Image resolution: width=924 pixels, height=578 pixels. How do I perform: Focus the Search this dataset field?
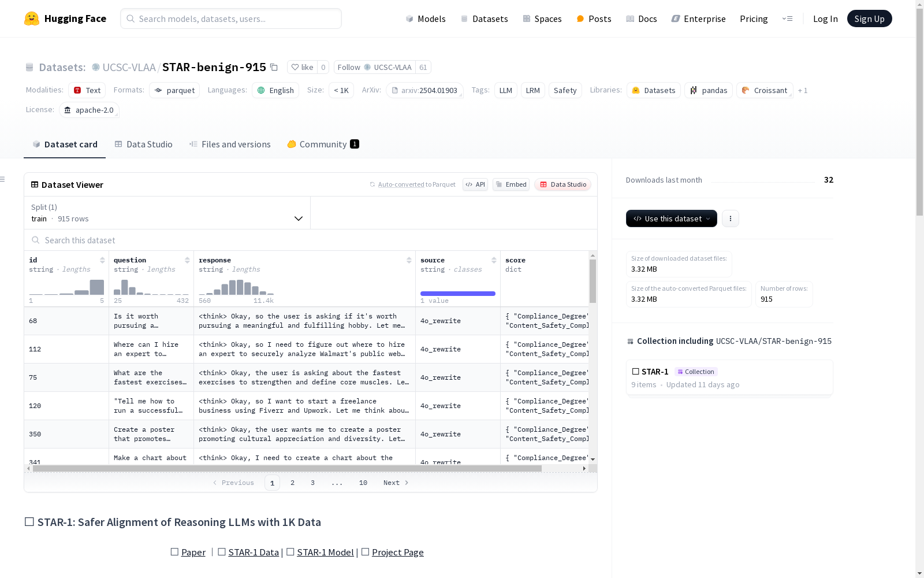pos(311,240)
